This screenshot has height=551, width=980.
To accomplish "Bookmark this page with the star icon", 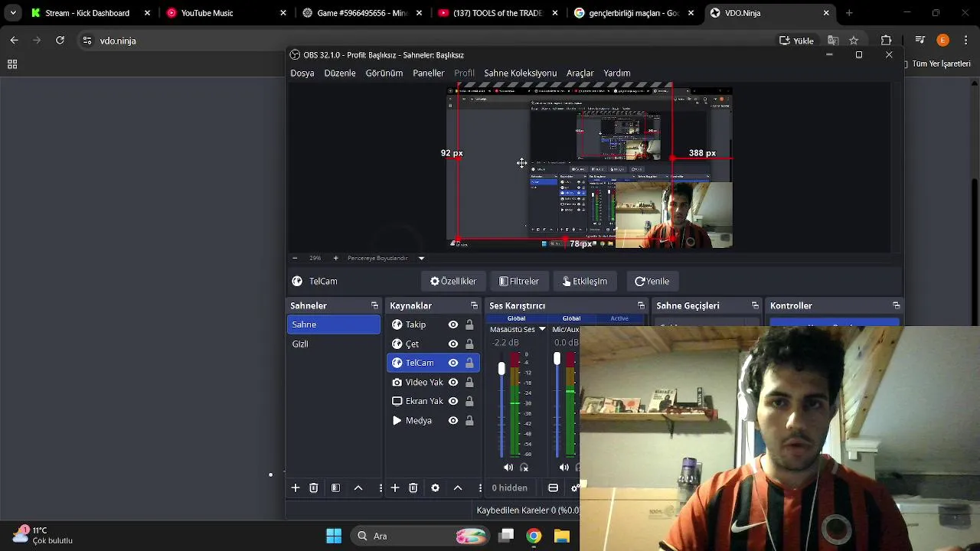I will click(x=854, y=41).
